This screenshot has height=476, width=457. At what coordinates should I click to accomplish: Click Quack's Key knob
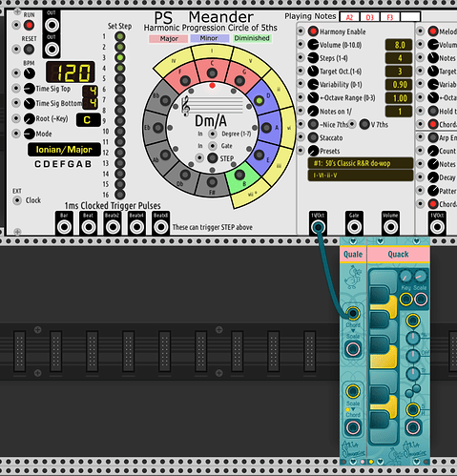(405, 277)
